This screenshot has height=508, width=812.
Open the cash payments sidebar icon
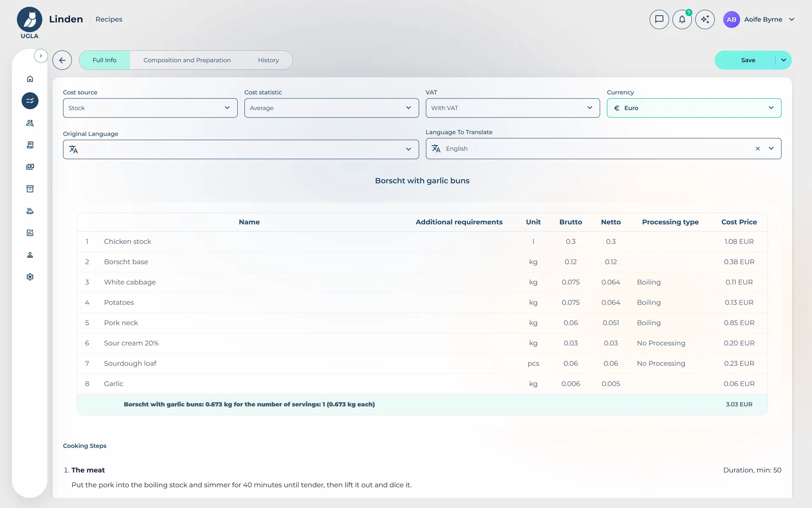(x=30, y=167)
